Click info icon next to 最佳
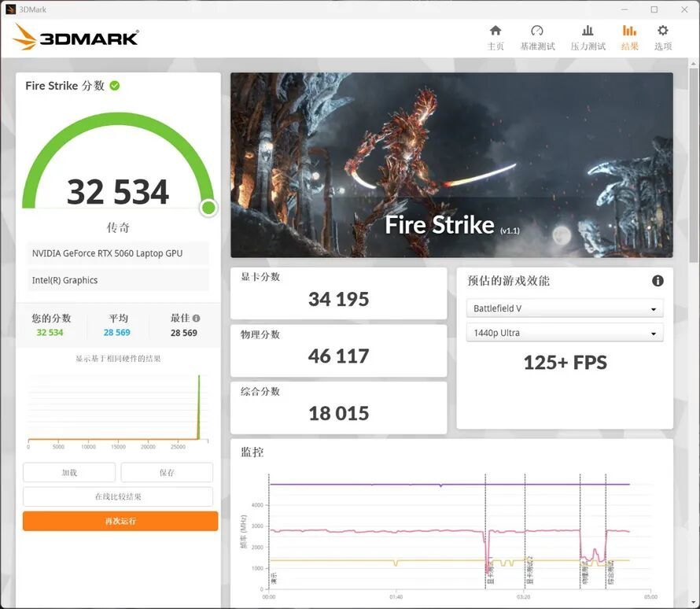Image resolution: width=700 pixels, height=609 pixels. (x=197, y=318)
